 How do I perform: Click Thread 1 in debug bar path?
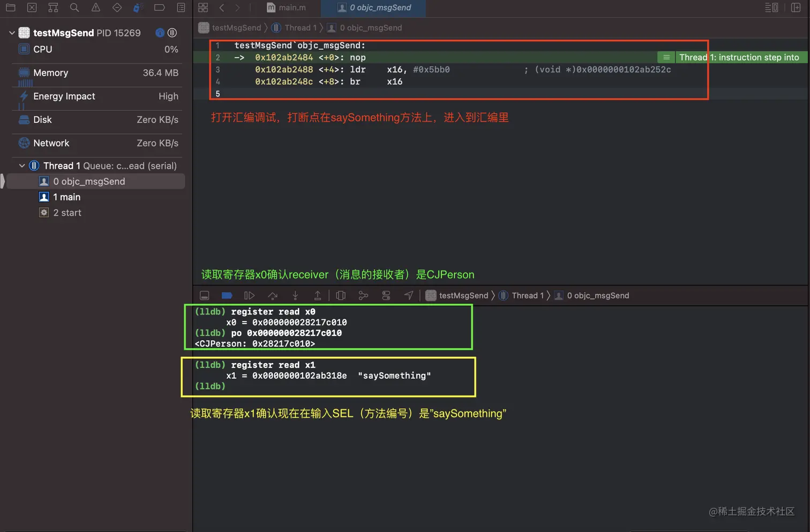(521, 296)
